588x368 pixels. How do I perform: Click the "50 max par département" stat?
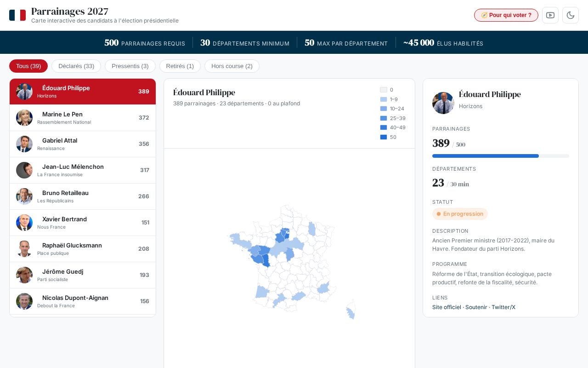[x=346, y=43]
